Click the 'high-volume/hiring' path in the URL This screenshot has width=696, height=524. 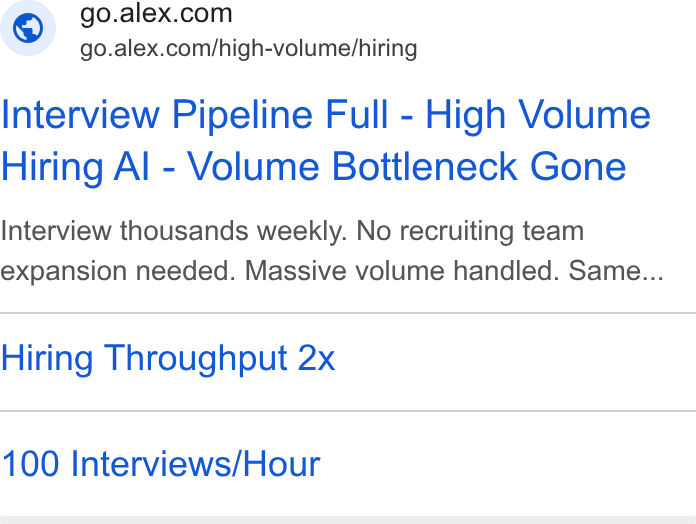coord(318,48)
